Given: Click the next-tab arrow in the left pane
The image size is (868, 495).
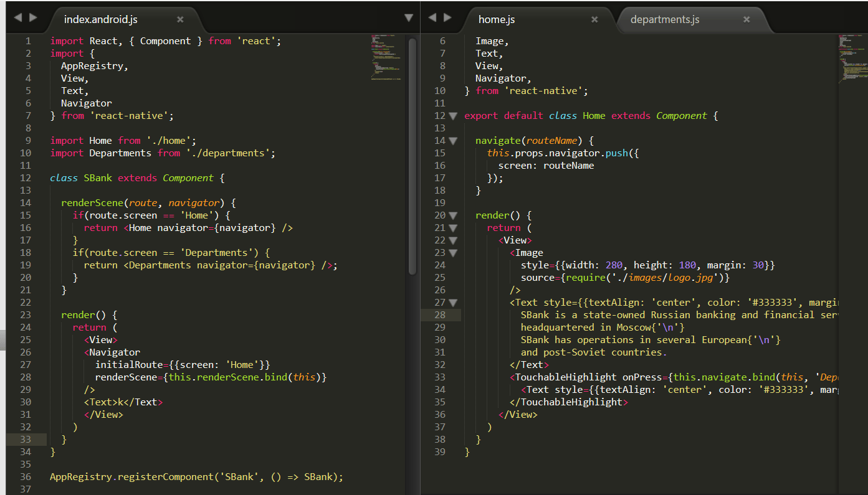Looking at the screenshot, I should point(33,17).
